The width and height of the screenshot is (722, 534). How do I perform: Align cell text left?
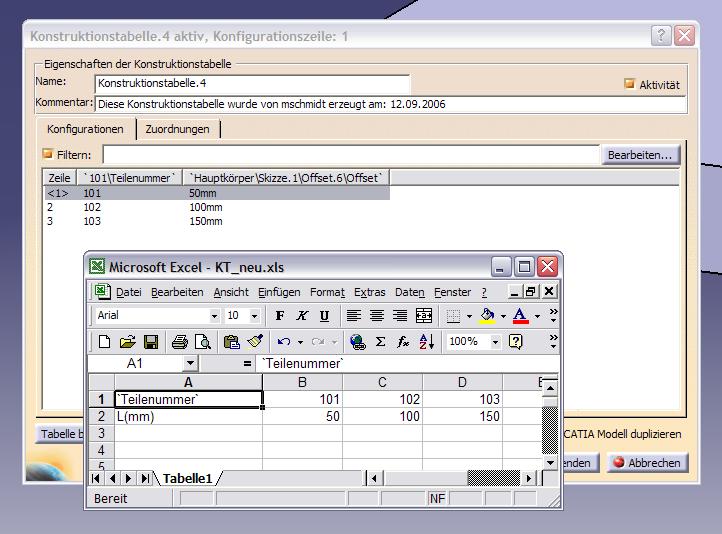tap(354, 316)
